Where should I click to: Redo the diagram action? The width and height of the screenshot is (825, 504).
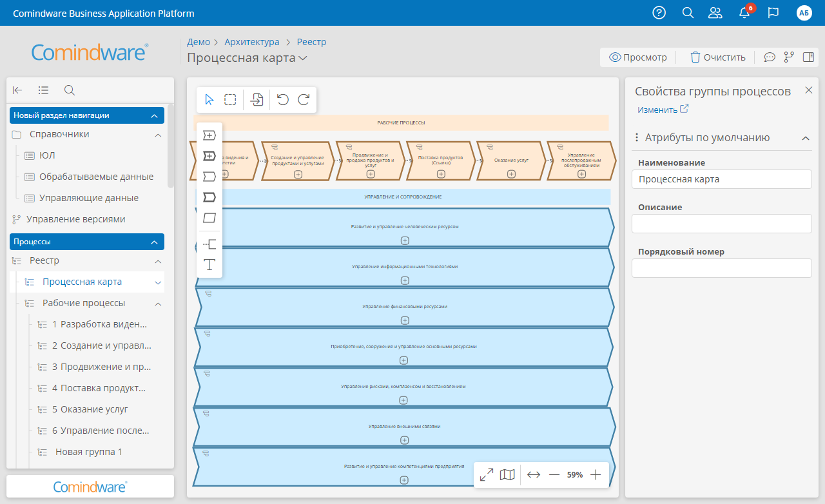point(304,99)
